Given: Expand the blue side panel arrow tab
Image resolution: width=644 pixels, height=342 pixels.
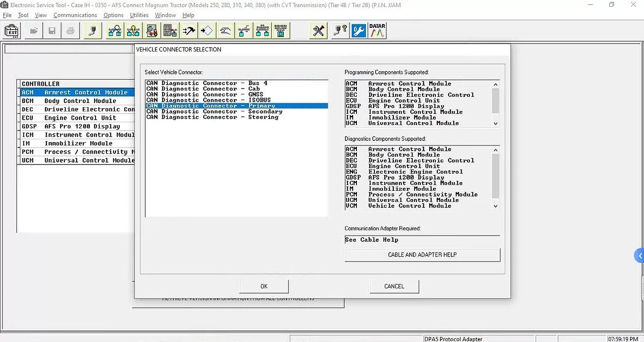Looking at the screenshot, I should click(x=639, y=256).
